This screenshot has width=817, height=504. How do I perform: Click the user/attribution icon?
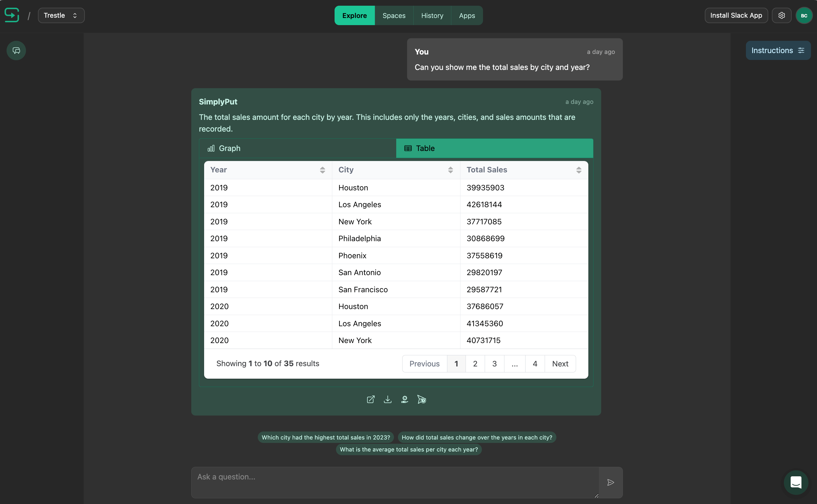(405, 400)
